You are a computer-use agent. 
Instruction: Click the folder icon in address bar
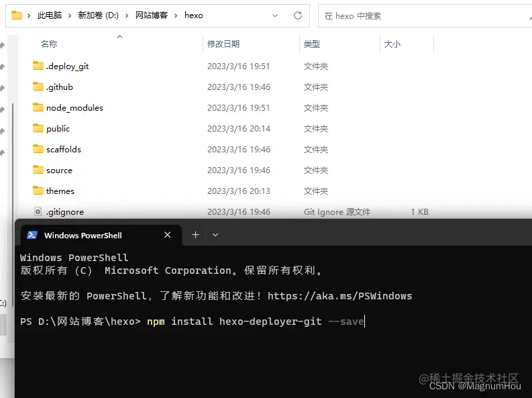pos(17,15)
